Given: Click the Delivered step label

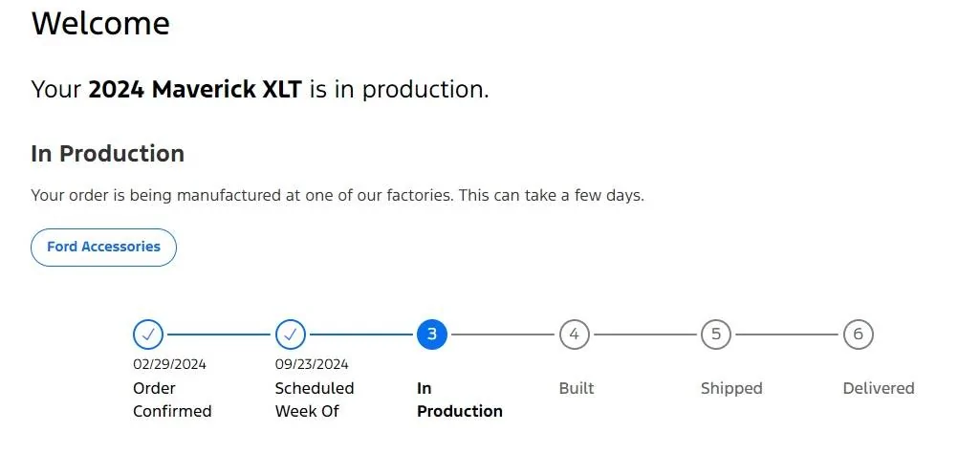Looking at the screenshot, I should pyautogui.click(x=878, y=388).
